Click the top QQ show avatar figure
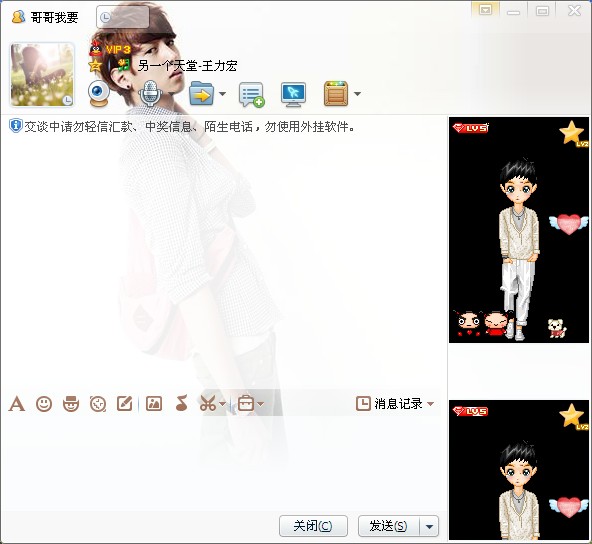This screenshot has width=592, height=544. click(x=520, y=249)
